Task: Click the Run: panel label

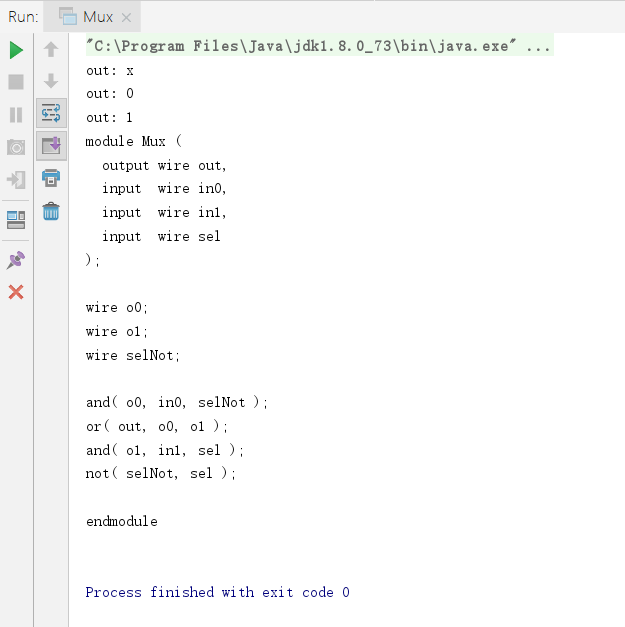Action: (23, 17)
